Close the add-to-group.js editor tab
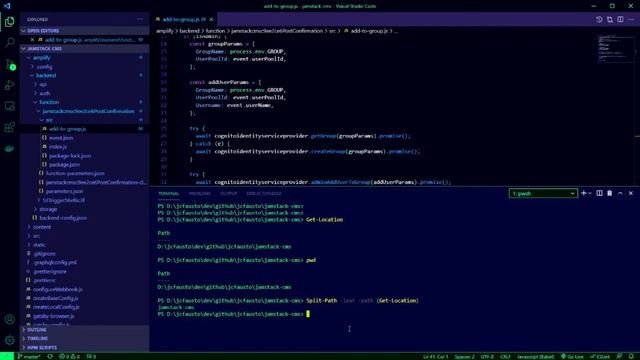 click(x=211, y=19)
